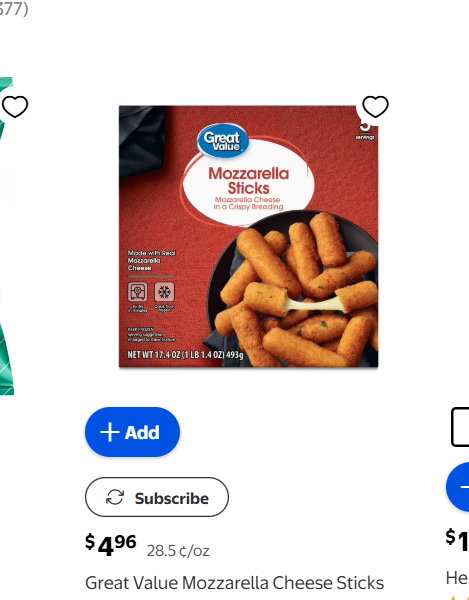Select the Great Value logo on package
The width and height of the screenshot is (469, 600).
(x=223, y=141)
